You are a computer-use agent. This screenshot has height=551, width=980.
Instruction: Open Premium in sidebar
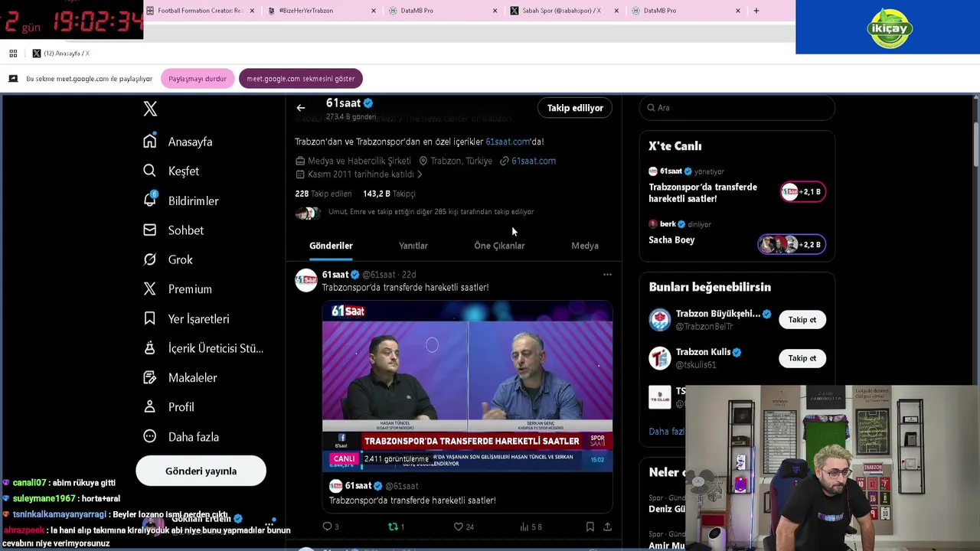coord(177,289)
